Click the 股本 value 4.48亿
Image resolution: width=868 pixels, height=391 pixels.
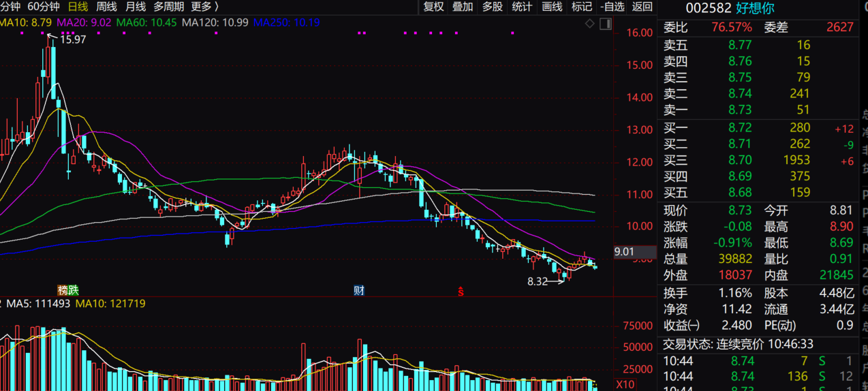[837, 293]
